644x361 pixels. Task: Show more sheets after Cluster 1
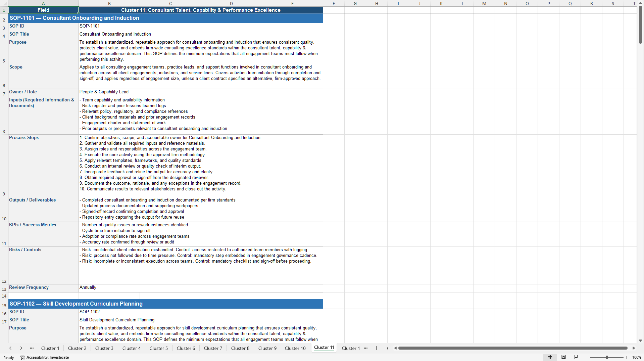click(x=365, y=348)
